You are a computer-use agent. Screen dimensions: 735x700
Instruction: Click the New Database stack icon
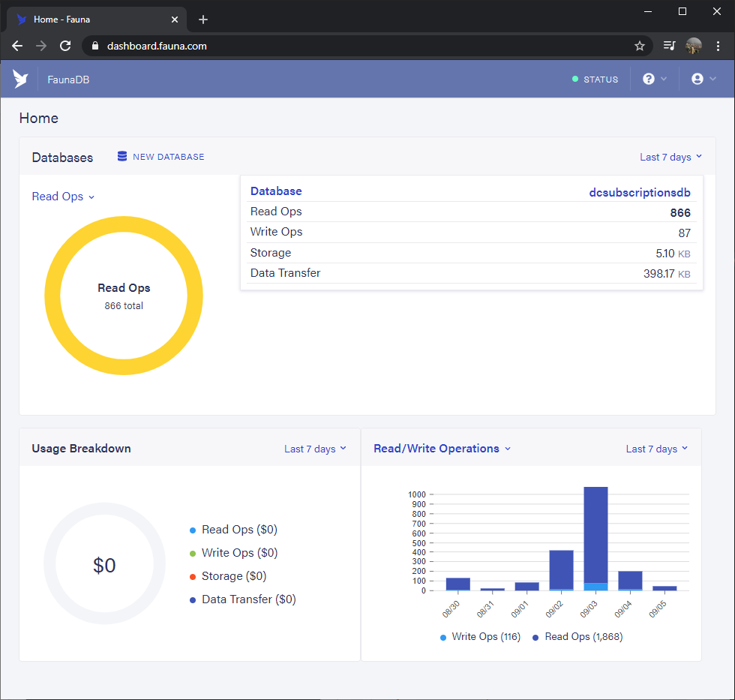pos(122,157)
